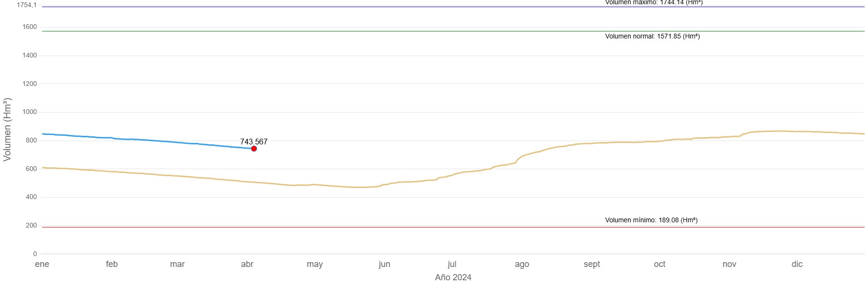Select the "feb" month axis label
Image resolution: width=868 pixels, height=285 pixels.
click(x=112, y=264)
